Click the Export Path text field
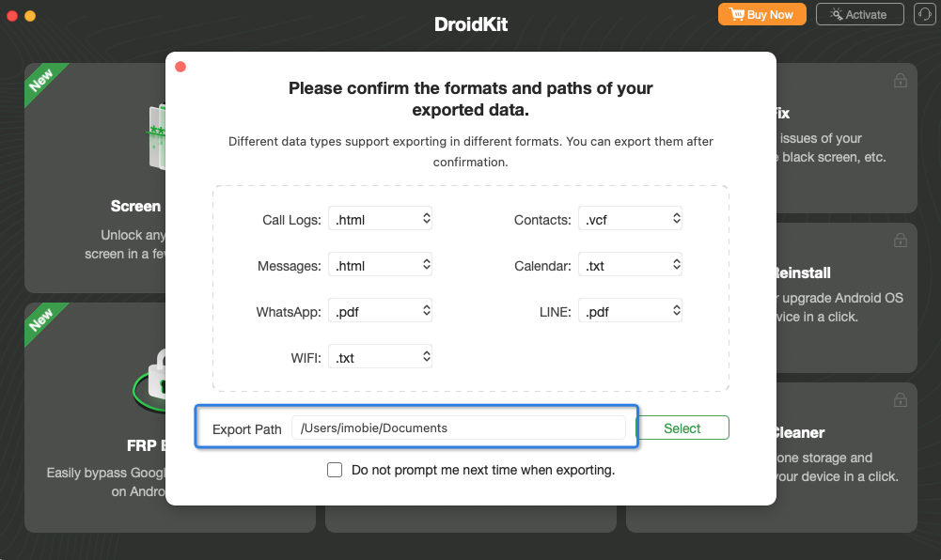Image resolution: width=941 pixels, height=560 pixels. click(x=459, y=428)
